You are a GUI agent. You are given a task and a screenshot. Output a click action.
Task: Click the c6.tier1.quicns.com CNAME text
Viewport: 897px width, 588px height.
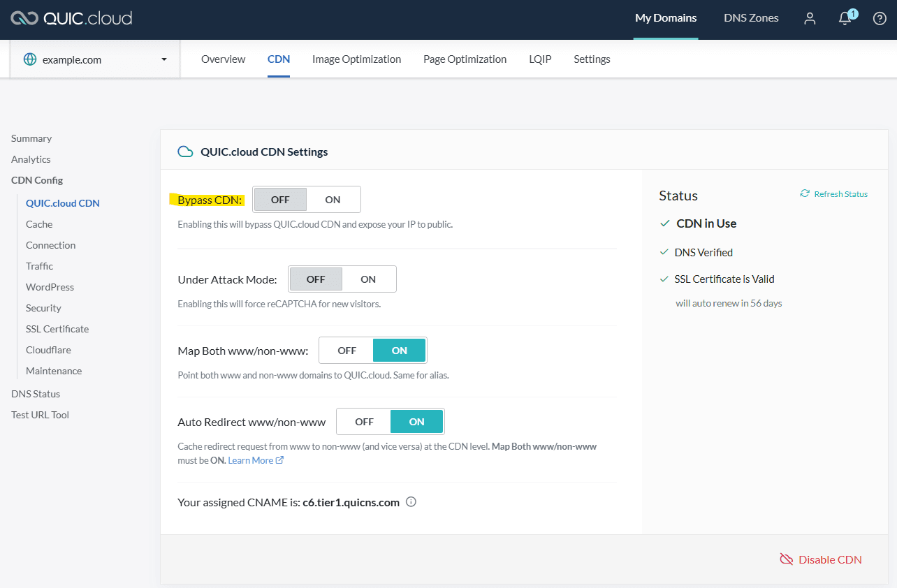(351, 502)
